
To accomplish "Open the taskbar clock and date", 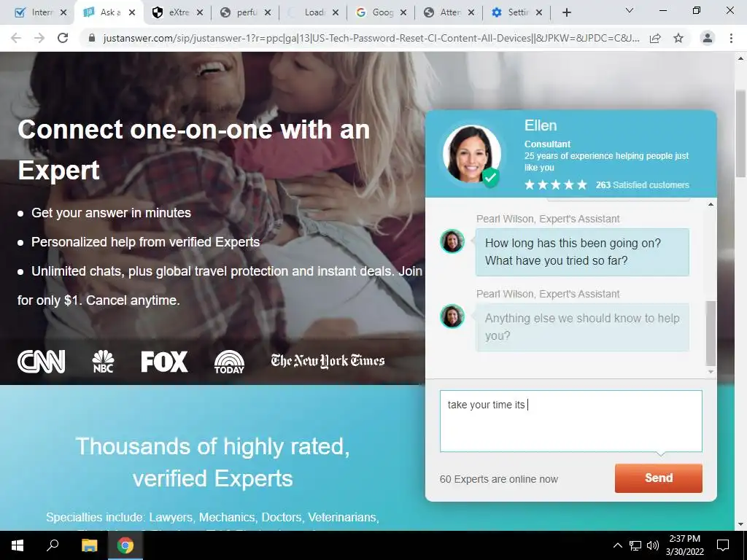I will [684, 545].
